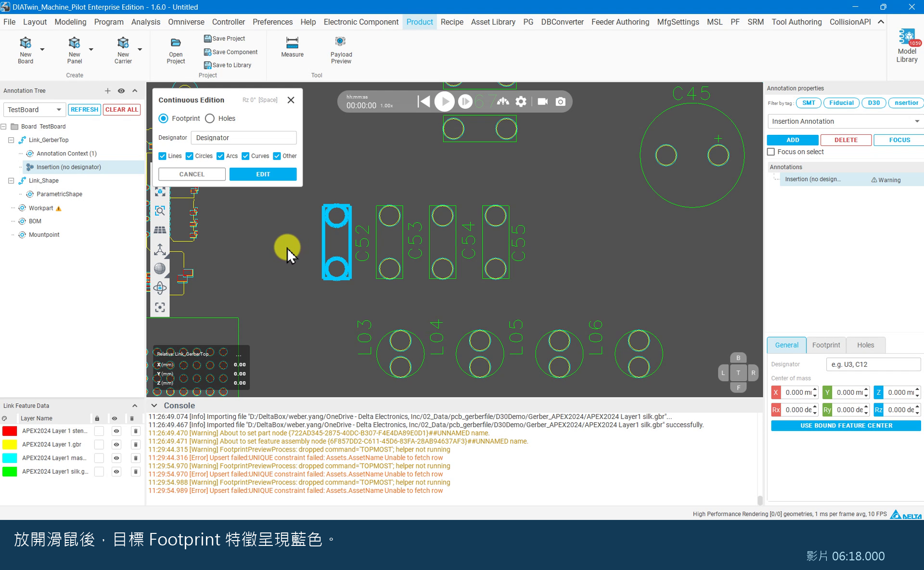Uncheck the Curves checkbox
The image size is (924, 570).
pos(245,156)
